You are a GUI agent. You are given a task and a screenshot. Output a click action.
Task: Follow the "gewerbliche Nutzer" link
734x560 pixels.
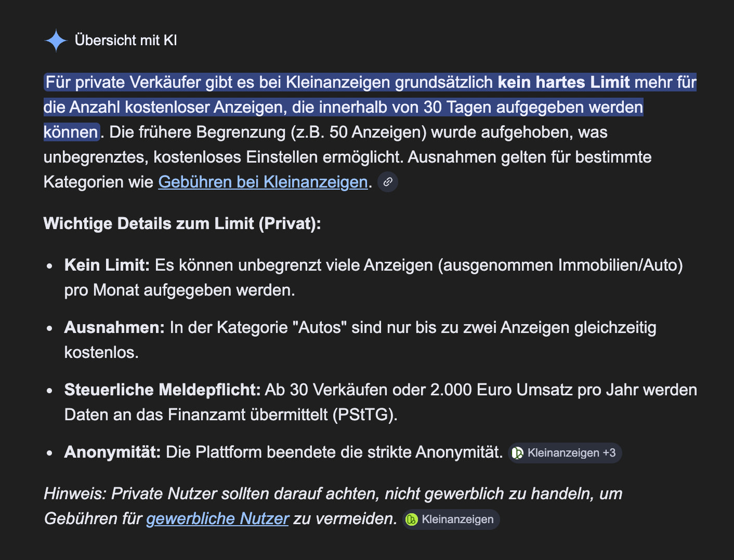point(217,518)
